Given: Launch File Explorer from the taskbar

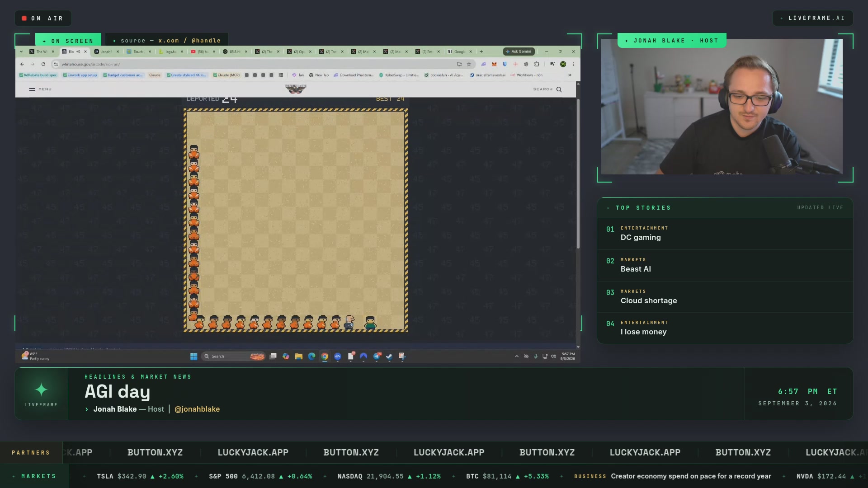Looking at the screenshot, I should [298, 356].
